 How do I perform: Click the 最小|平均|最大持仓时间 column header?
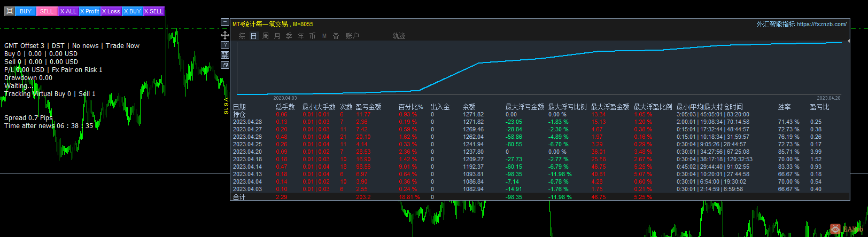point(710,107)
